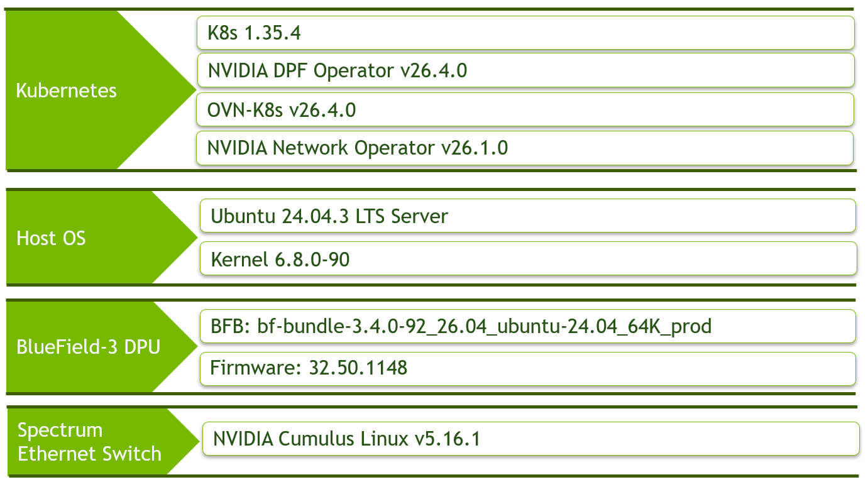This screenshot has width=868, height=482.
Task: Click the Ethernet Switch text line
Action: 89,454
